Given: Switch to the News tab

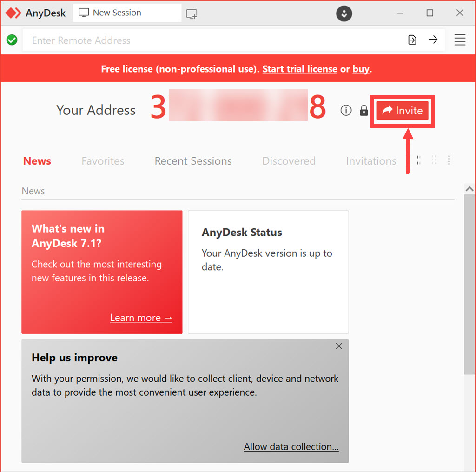Looking at the screenshot, I should [x=37, y=161].
